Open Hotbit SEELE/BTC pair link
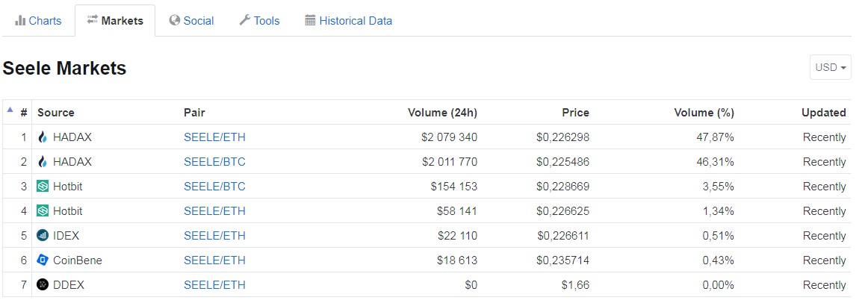 tap(214, 187)
